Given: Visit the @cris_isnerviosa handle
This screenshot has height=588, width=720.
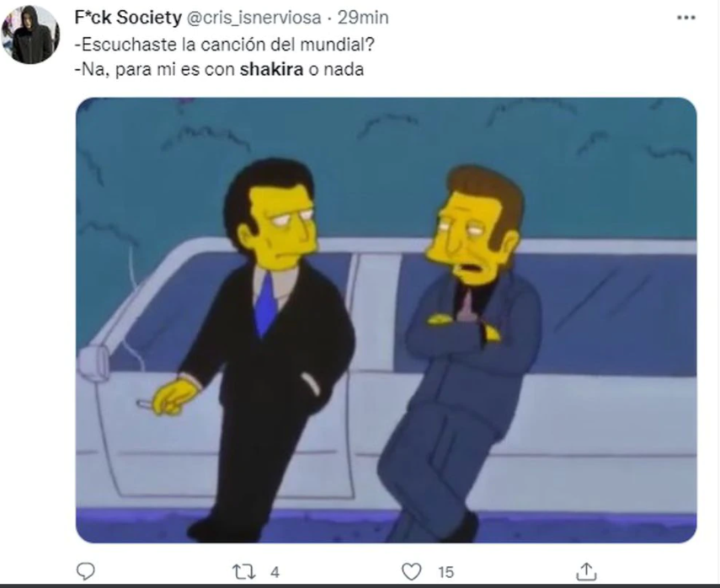Looking at the screenshot, I should (253, 18).
